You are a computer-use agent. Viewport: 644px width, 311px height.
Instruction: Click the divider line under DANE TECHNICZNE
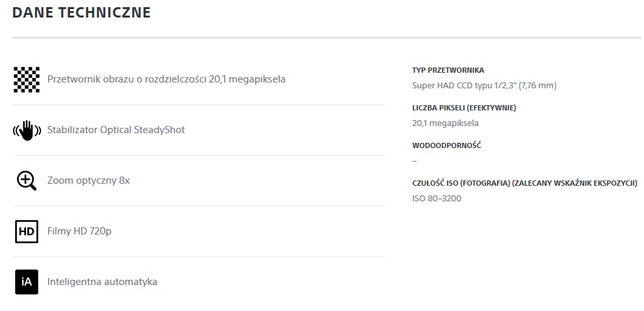pyautogui.click(x=326, y=38)
